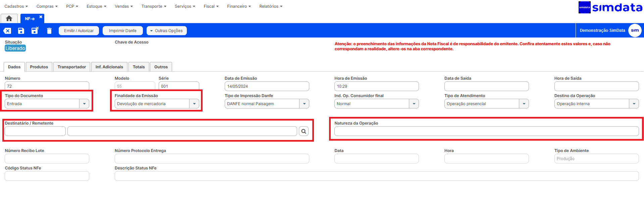Viewport: 644px width, 217px height.
Task: Click the Natureza da Operação field
Action: 487,131
